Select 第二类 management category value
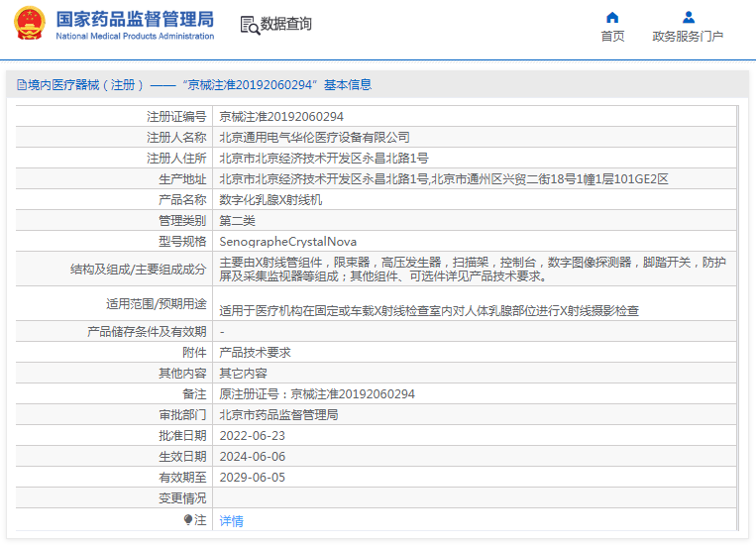756x547 pixels. (237, 220)
